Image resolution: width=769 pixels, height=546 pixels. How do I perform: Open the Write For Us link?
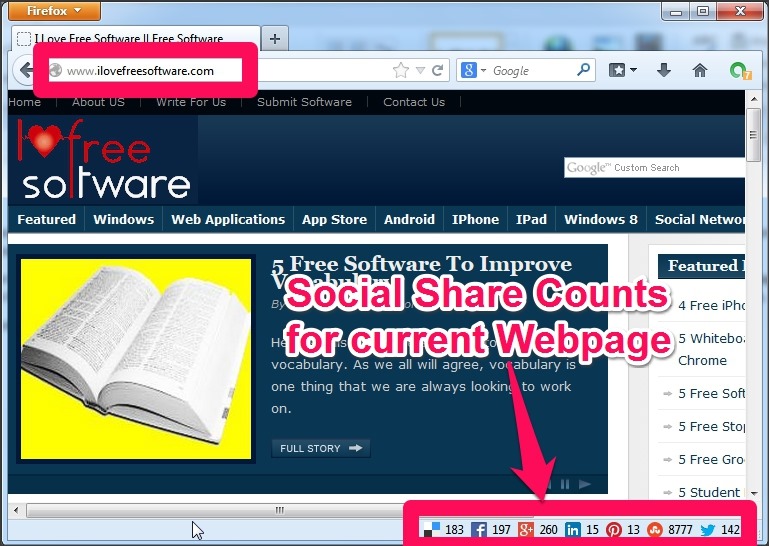(x=191, y=102)
